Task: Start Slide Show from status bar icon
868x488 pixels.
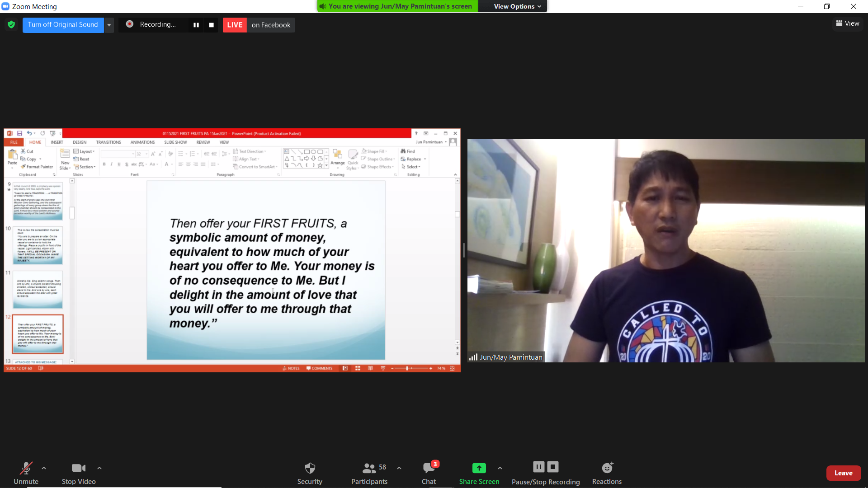Action: [383, 368]
